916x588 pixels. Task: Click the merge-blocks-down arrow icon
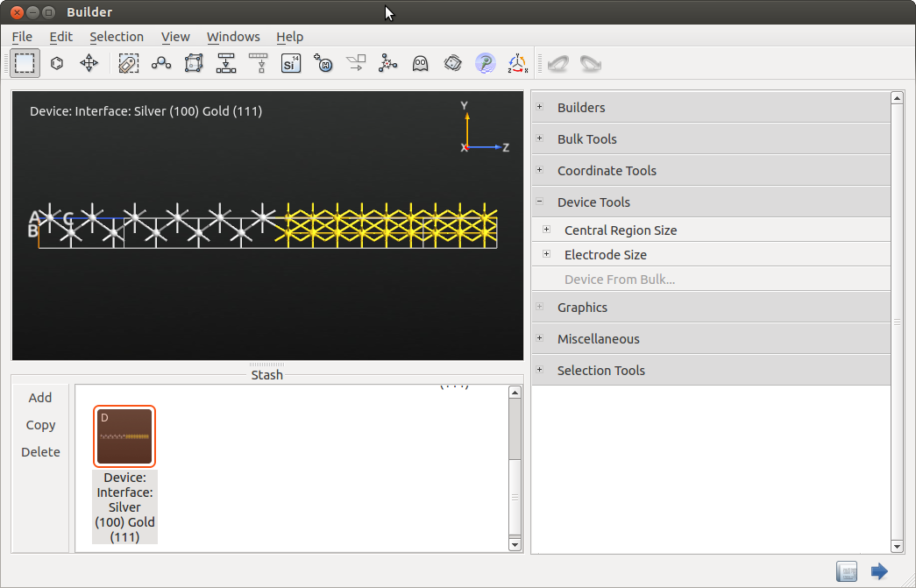coord(226,63)
